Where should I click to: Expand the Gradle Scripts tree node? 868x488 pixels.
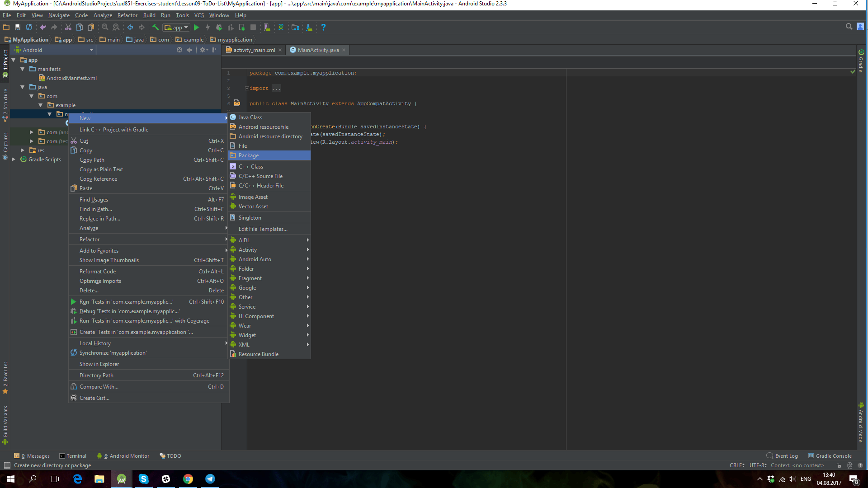pos(14,160)
